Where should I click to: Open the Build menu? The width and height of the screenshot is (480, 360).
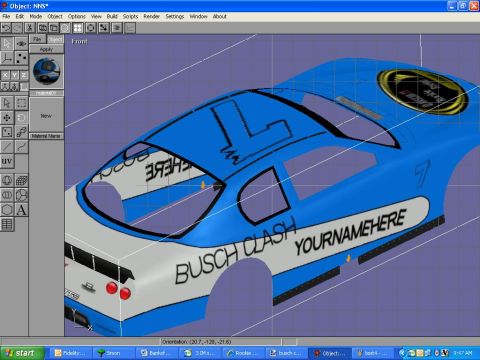[x=112, y=16]
